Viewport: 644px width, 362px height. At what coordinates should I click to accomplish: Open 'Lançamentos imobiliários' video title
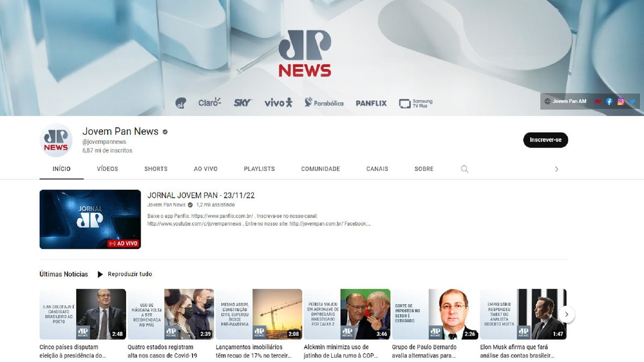click(253, 351)
